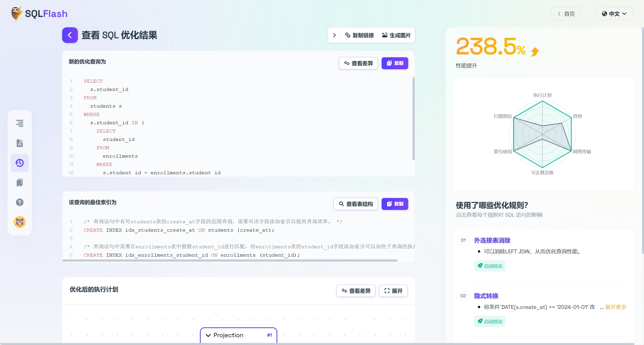644x345 pixels.
Task: Click the owl avatar in sidebar
Action: pos(20,222)
